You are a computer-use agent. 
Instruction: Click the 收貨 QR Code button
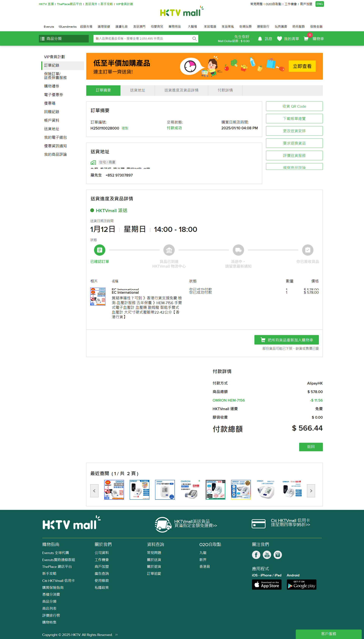[294, 106]
